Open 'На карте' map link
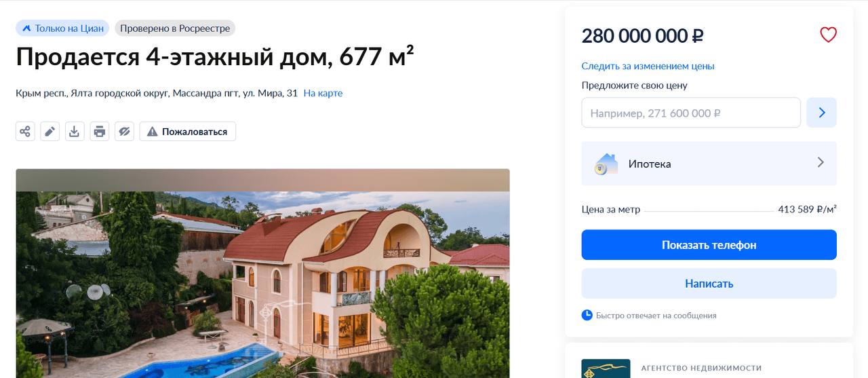Screen dimensions: 868x378 [323, 93]
